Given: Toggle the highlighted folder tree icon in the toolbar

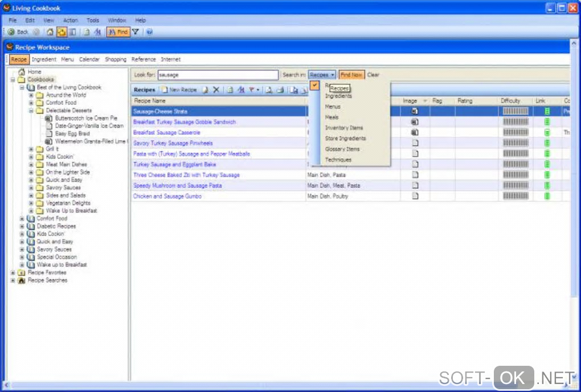Looking at the screenshot, I should (x=62, y=32).
